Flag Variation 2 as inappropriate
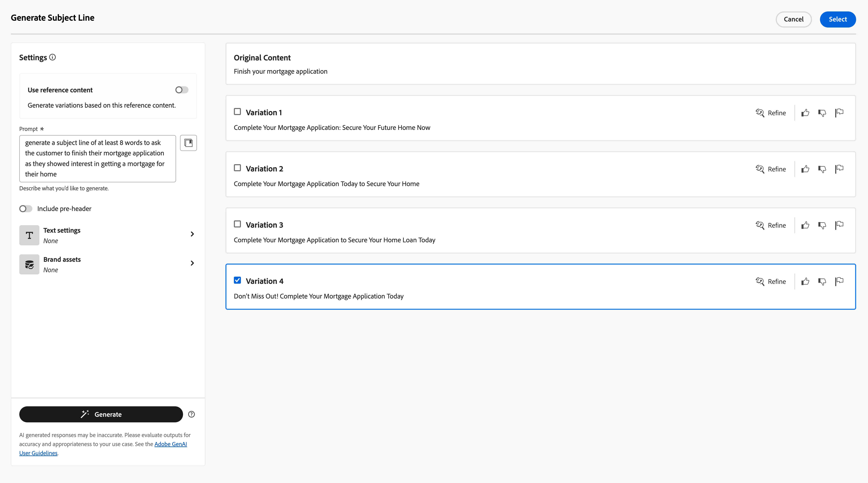This screenshot has height=483, width=868. (839, 169)
